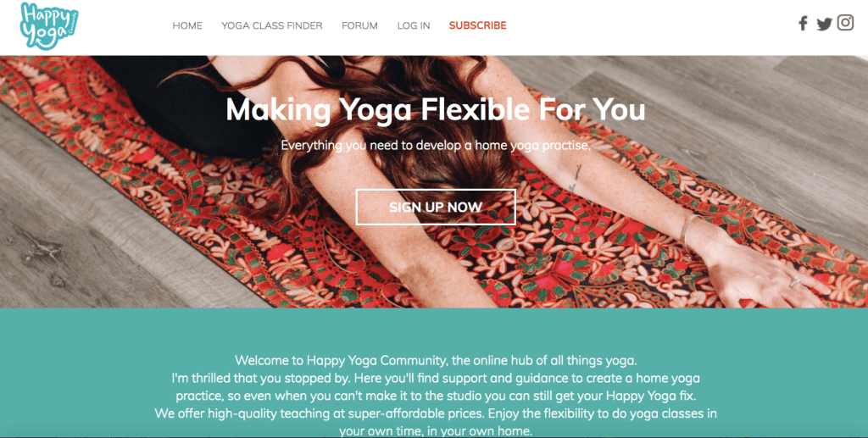Click the SIGN UP NOW button

436,207
